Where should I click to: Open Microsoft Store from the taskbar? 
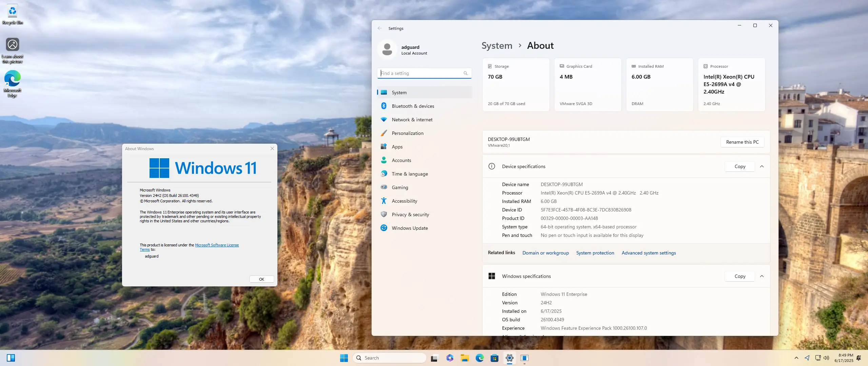point(494,358)
